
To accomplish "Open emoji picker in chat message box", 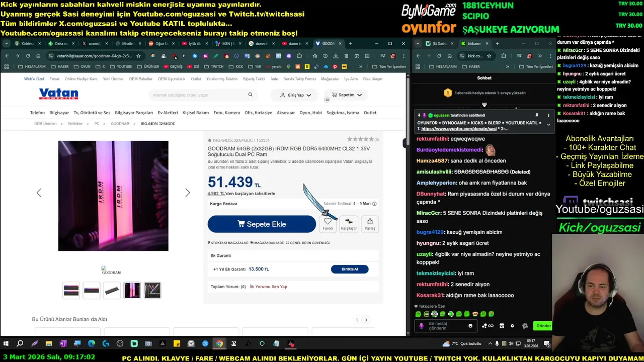I will pos(470,326).
